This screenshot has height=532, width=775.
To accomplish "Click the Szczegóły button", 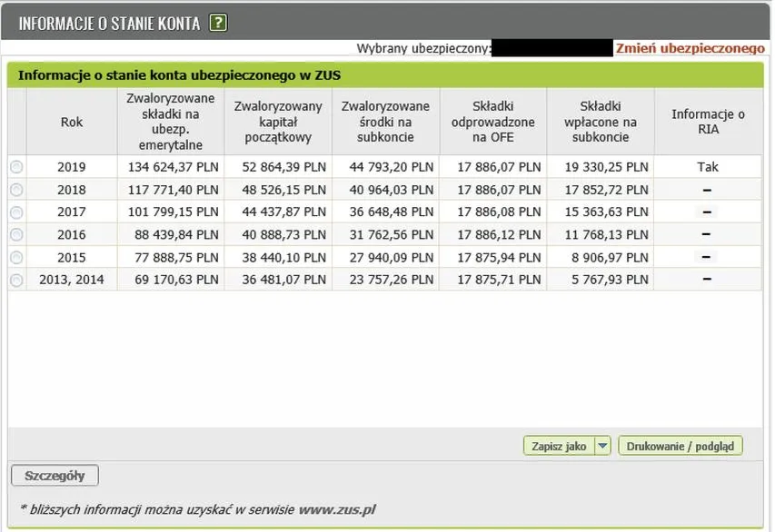I will (x=55, y=476).
